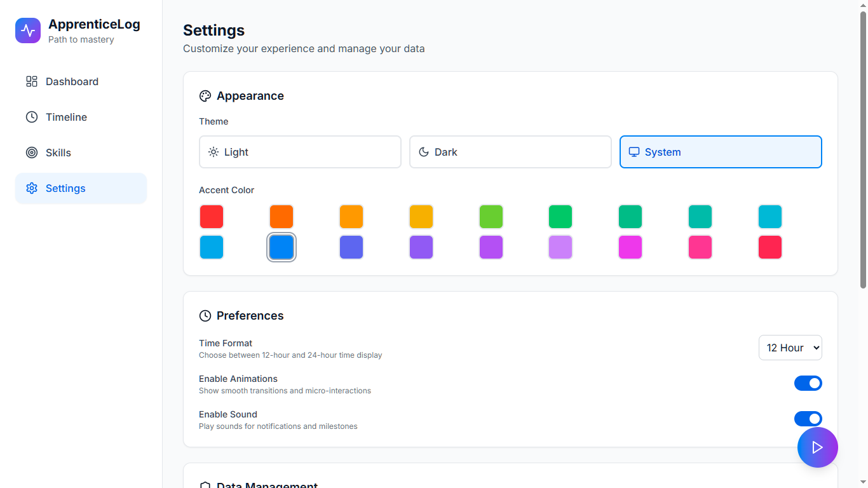Click the sun icon on Light theme
The height and width of the screenshot is (488, 868).
pyautogui.click(x=214, y=152)
